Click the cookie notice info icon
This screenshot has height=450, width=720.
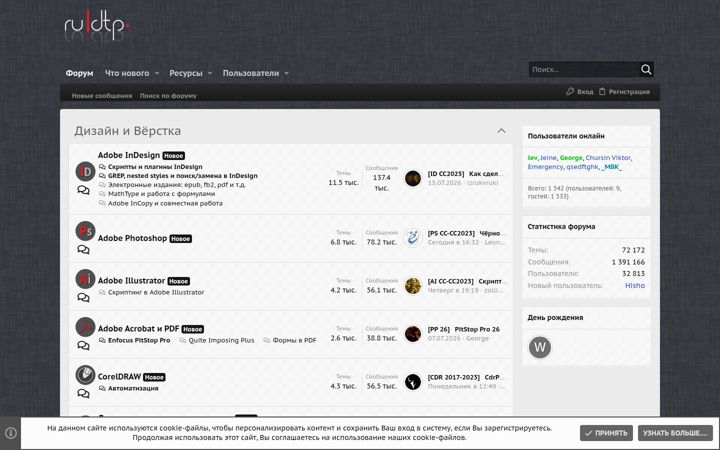[11, 433]
